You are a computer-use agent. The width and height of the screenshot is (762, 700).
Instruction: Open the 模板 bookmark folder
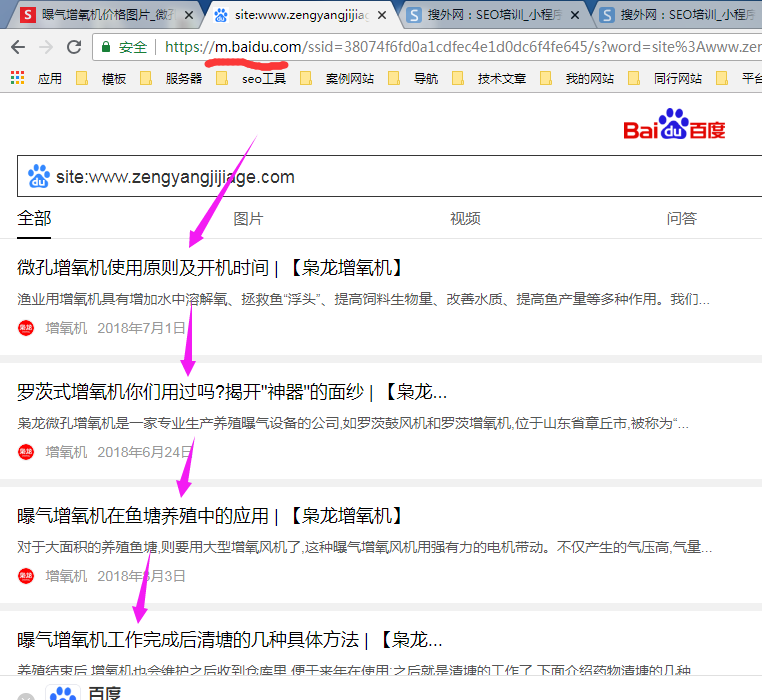[x=103, y=78]
